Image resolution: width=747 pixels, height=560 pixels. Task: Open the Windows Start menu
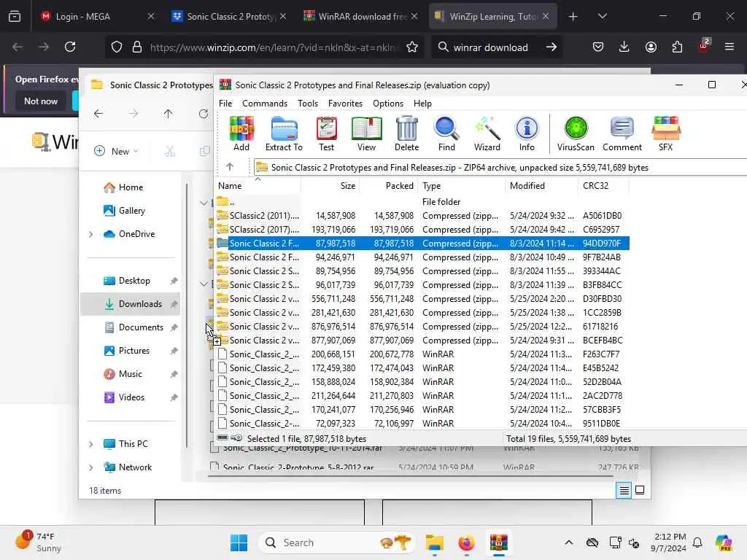[x=239, y=542]
